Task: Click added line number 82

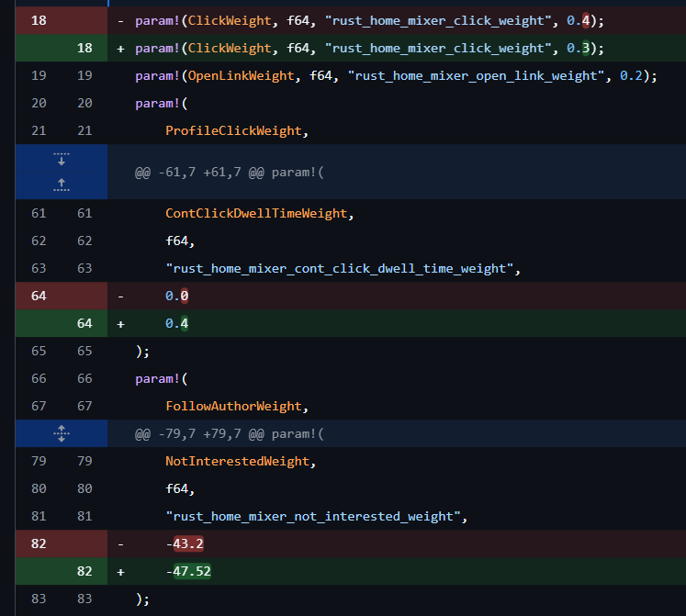Action: [x=84, y=571]
